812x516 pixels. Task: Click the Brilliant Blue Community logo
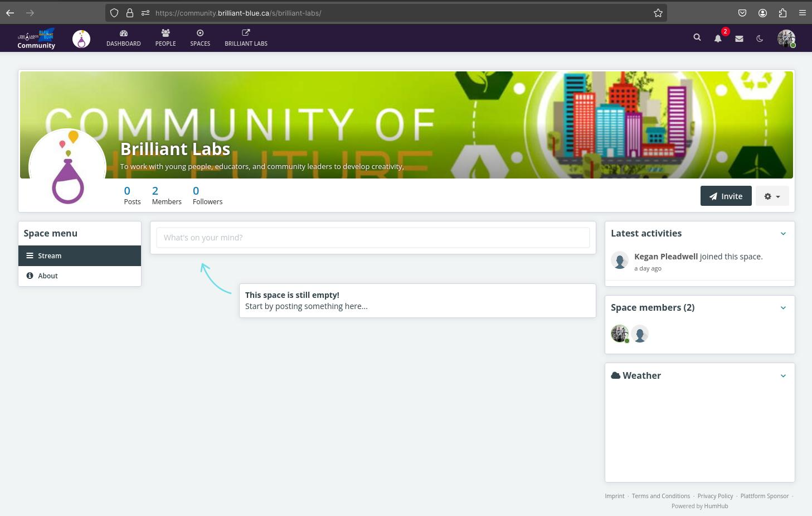coord(36,38)
